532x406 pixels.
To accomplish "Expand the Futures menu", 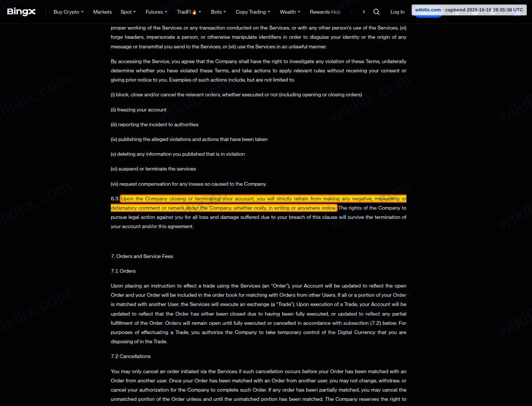I will [156, 12].
